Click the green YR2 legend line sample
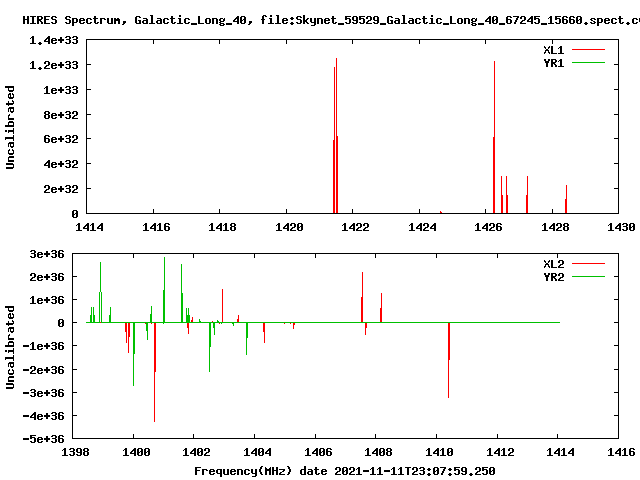The image size is (640, 480). (588, 277)
